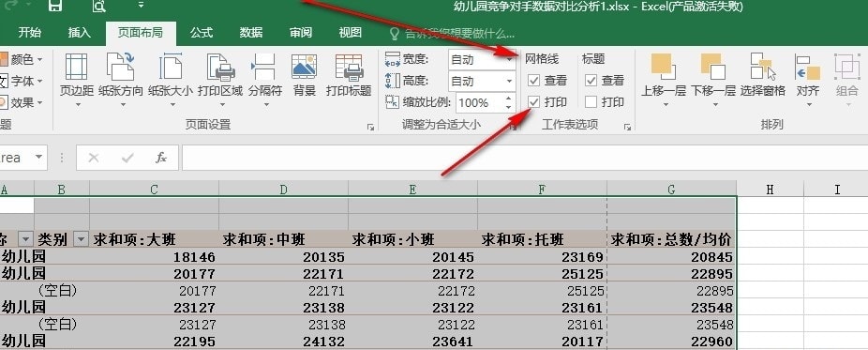The image size is (868, 350).
Task: Select the 求和项:大班 header cell
Action: [x=154, y=239]
